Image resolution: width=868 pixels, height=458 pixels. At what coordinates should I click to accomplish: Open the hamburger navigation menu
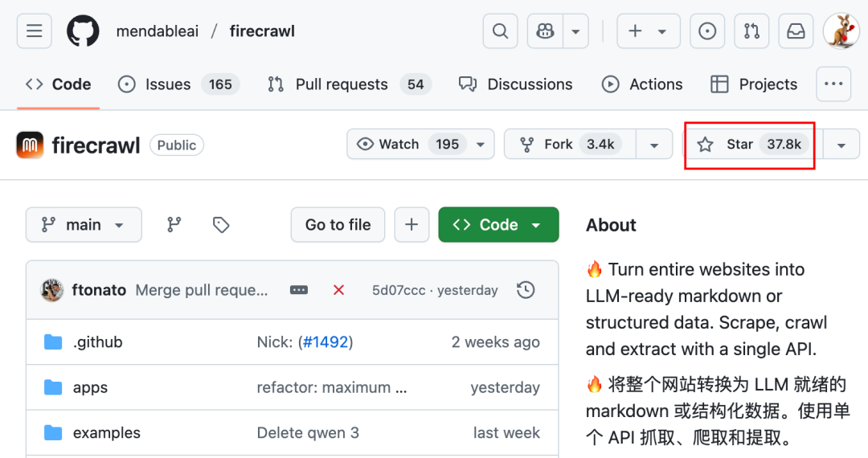tap(35, 31)
